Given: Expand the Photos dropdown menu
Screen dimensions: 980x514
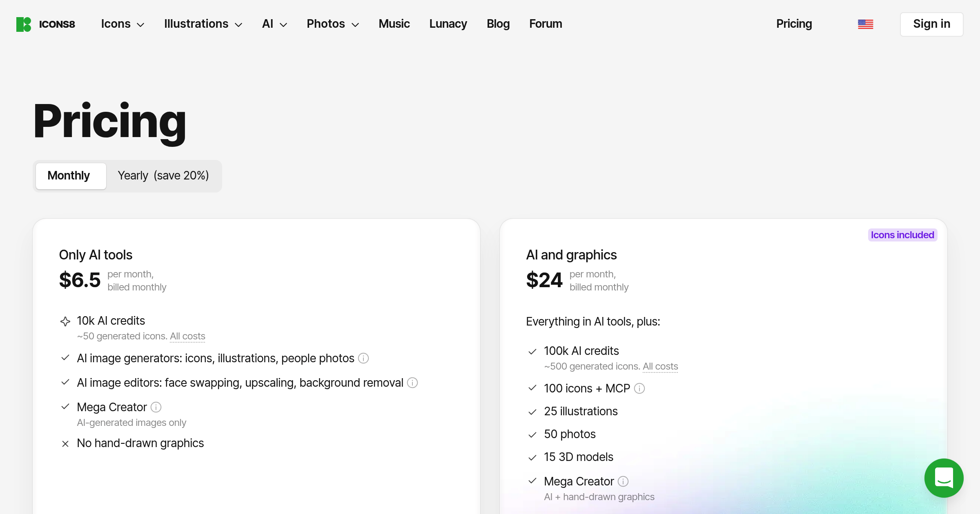Looking at the screenshot, I should [333, 24].
